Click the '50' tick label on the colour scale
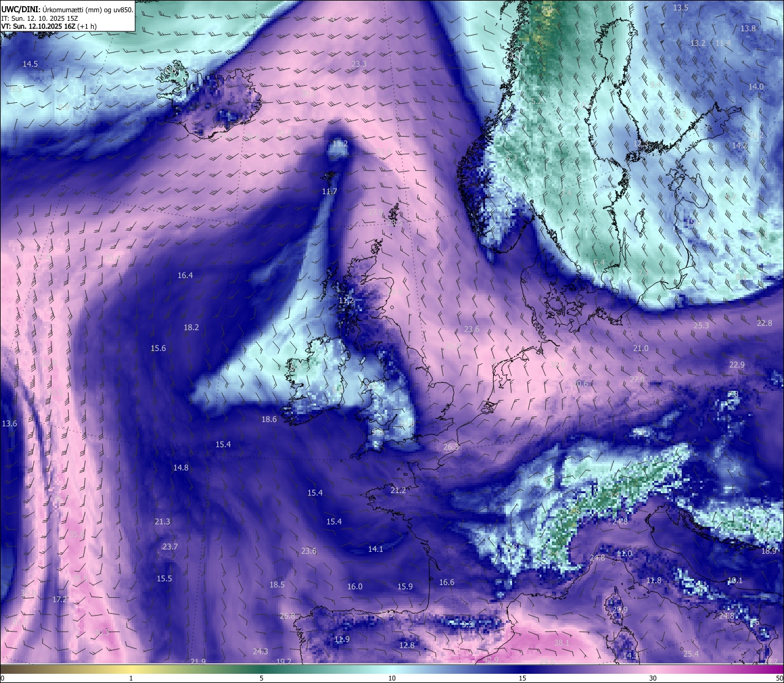The height and width of the screenshot is (683, 784). click(x=779, y=678)
